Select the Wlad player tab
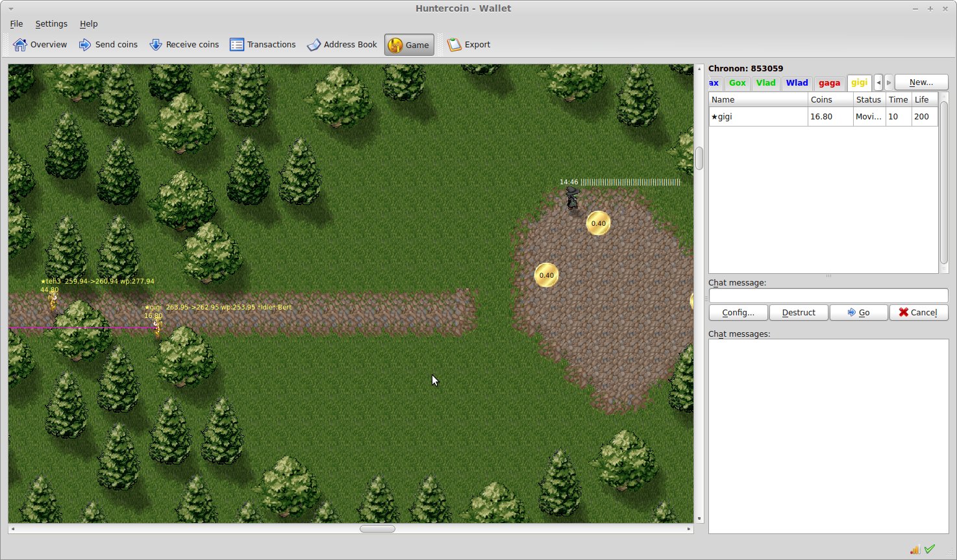Image resolution: width=957 pixels, height=560 pixels. tap(797, 83)
